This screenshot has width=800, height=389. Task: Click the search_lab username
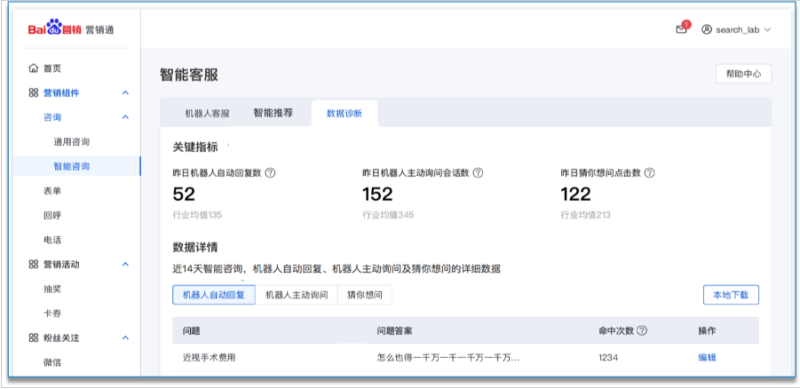(x=737, y=30)
